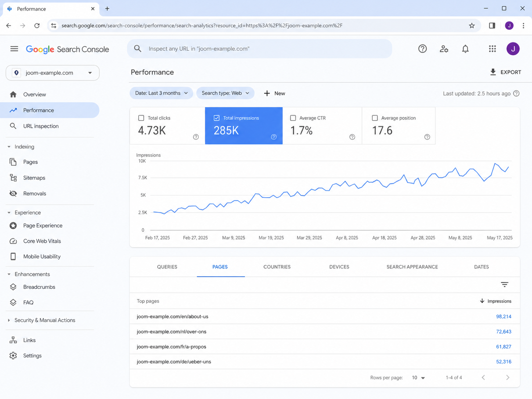Open the Google apps grid

click(492, 49)
